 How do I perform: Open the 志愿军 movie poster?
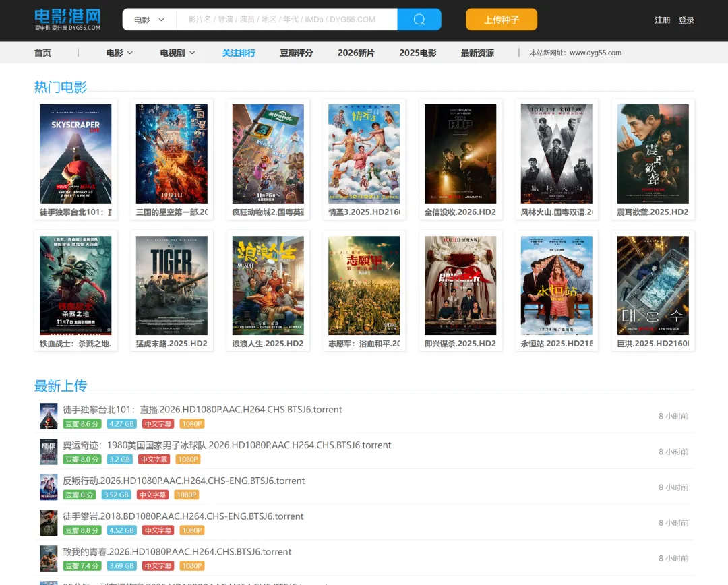coord(364,286)
